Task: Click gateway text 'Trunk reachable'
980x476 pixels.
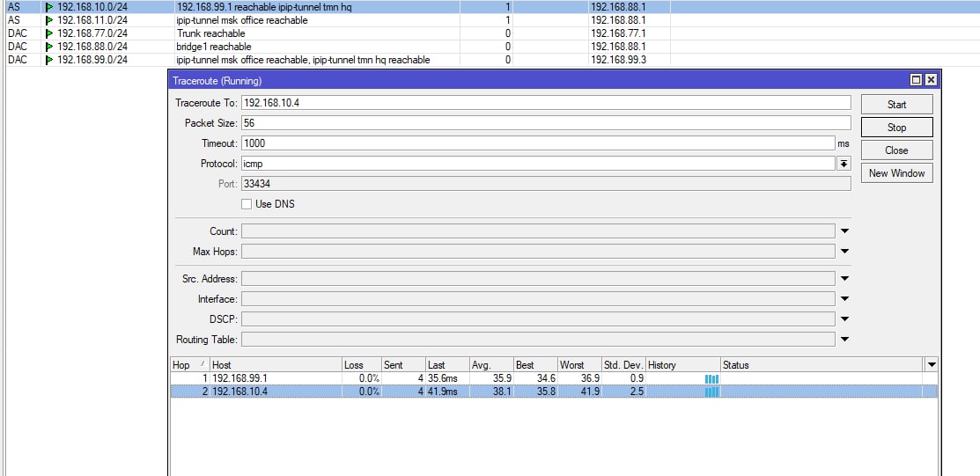Action: click(x=210, y=33)
